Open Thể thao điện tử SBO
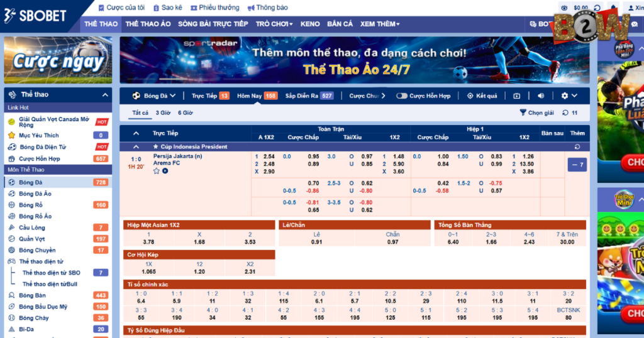 click(x=52, y=273)
